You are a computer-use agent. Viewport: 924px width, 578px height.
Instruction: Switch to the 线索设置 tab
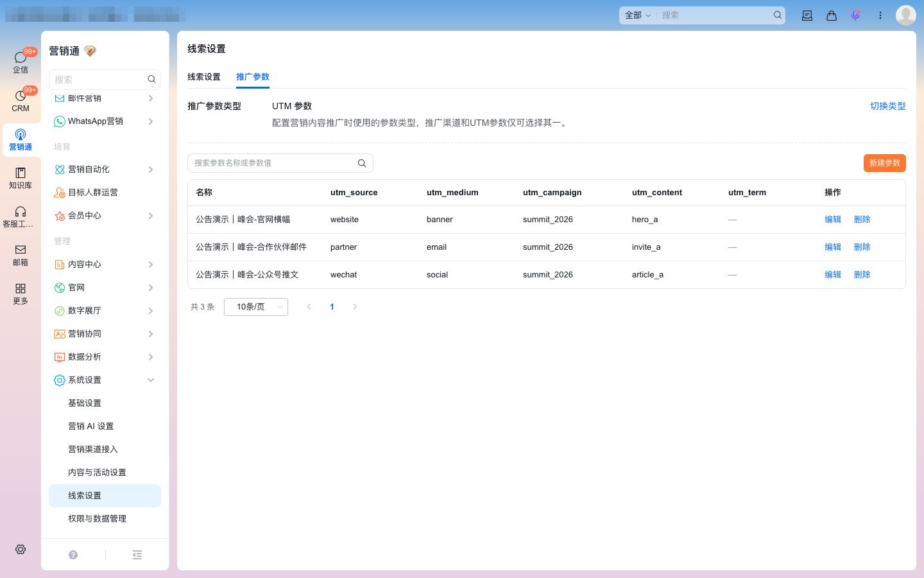[x=204, y=76]
